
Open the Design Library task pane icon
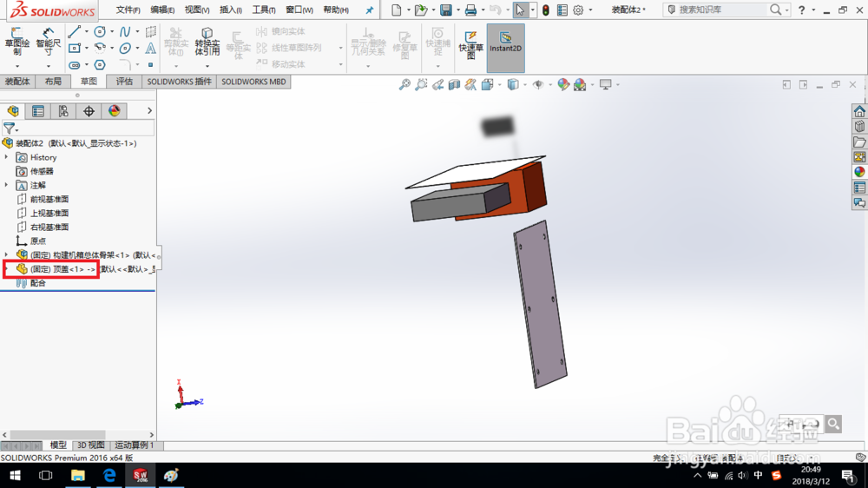(x=859, y=126)
